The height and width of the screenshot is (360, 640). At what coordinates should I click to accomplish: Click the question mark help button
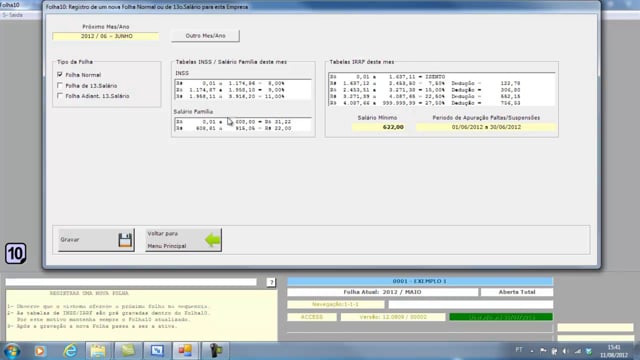click(x=271, y=282)
